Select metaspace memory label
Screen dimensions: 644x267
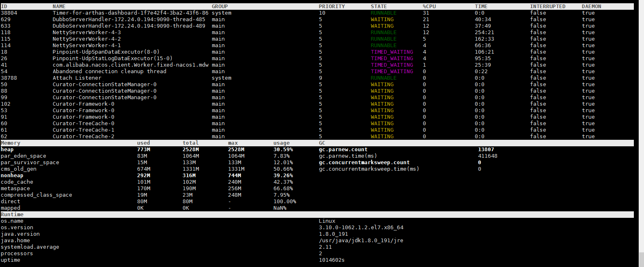tap(15, 189)
